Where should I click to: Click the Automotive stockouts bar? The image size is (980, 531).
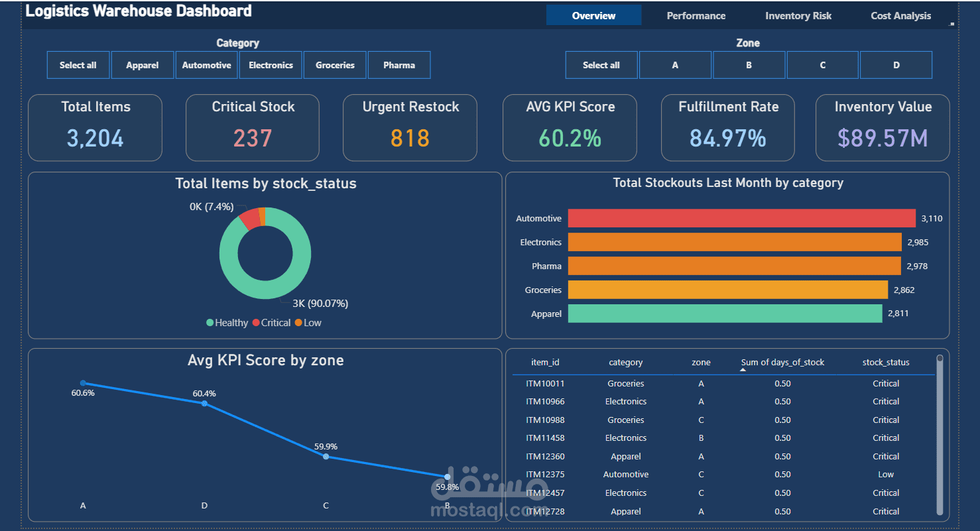(742, 218)
